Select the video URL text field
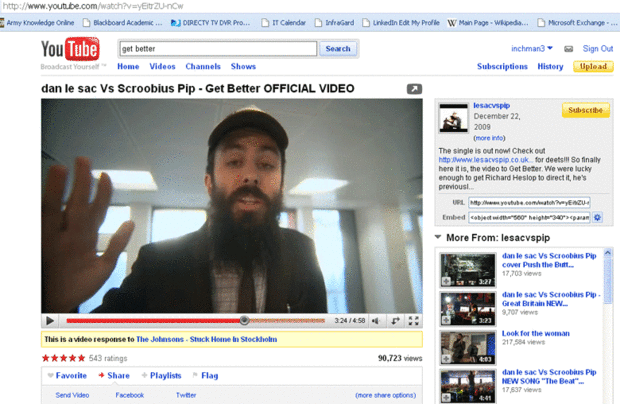Screen dimensions: 620x404 pos(529,202)
